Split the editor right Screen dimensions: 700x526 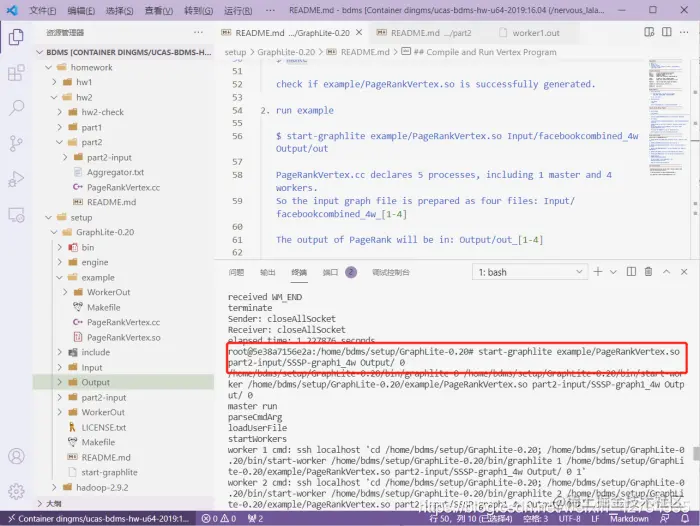pyautogui.click(x=667, y=32)
